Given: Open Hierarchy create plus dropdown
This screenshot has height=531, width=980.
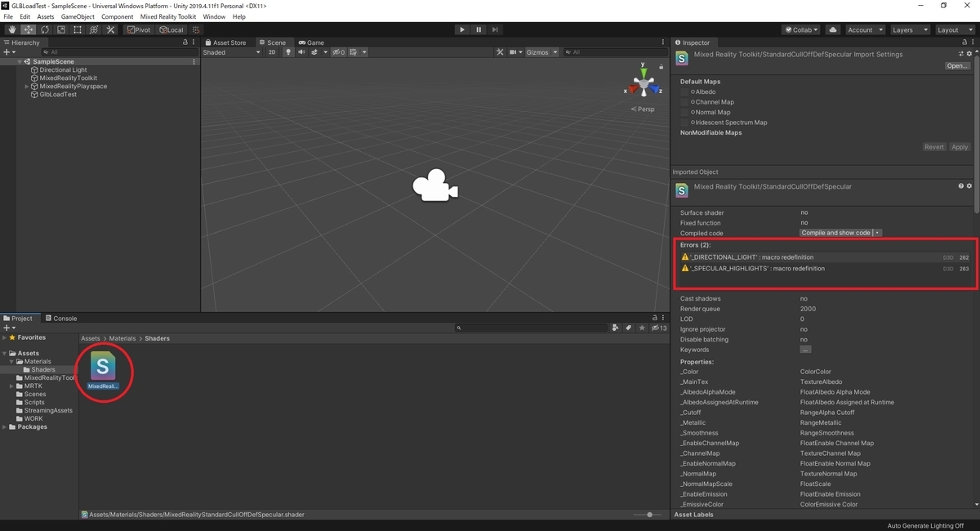Looking at the screenshot, I should pos(9,52).
